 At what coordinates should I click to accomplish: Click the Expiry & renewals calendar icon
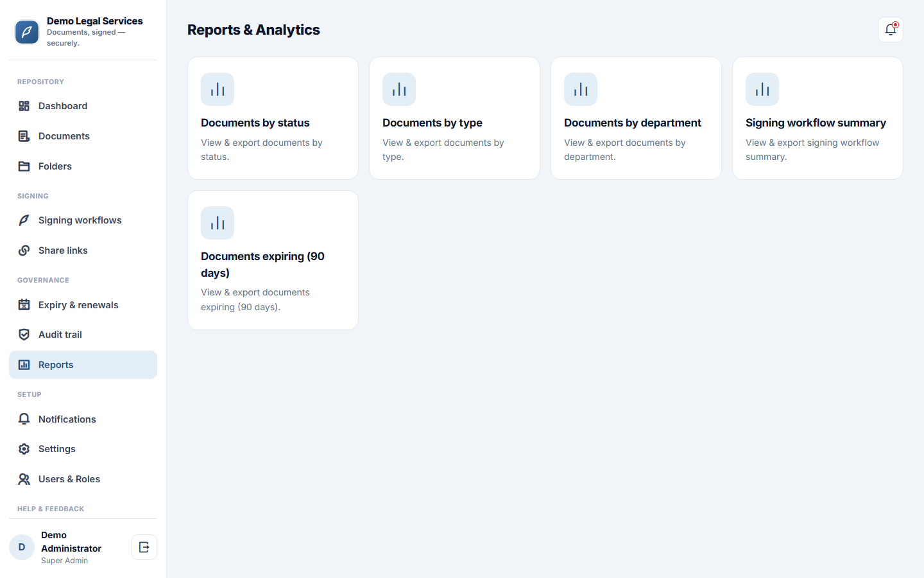click(24, 305)
